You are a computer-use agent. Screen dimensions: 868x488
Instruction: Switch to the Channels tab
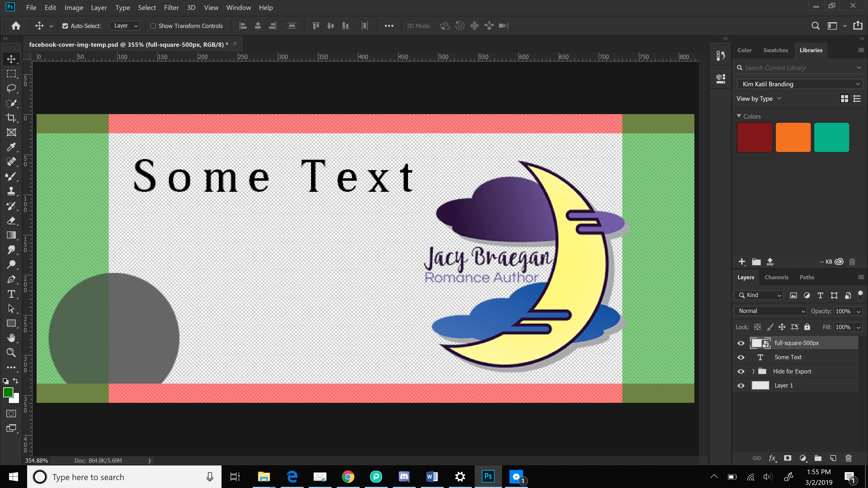pyautogui.click(x=776, y=277)
